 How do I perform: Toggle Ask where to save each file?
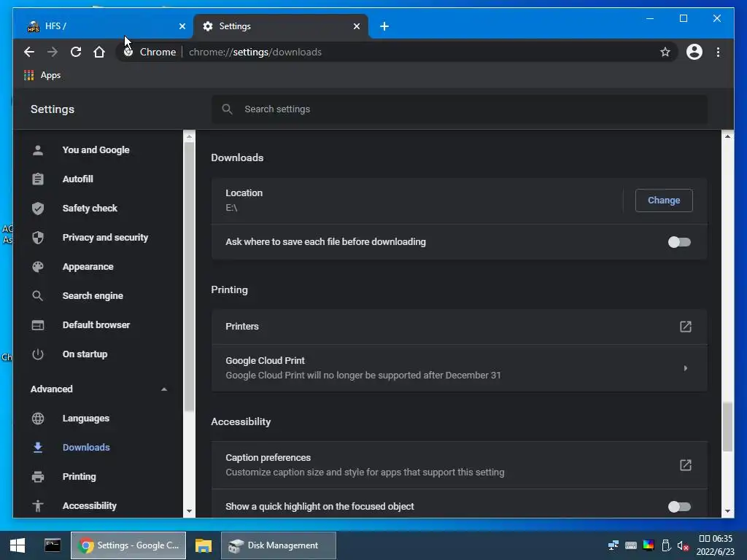[679, 242]
